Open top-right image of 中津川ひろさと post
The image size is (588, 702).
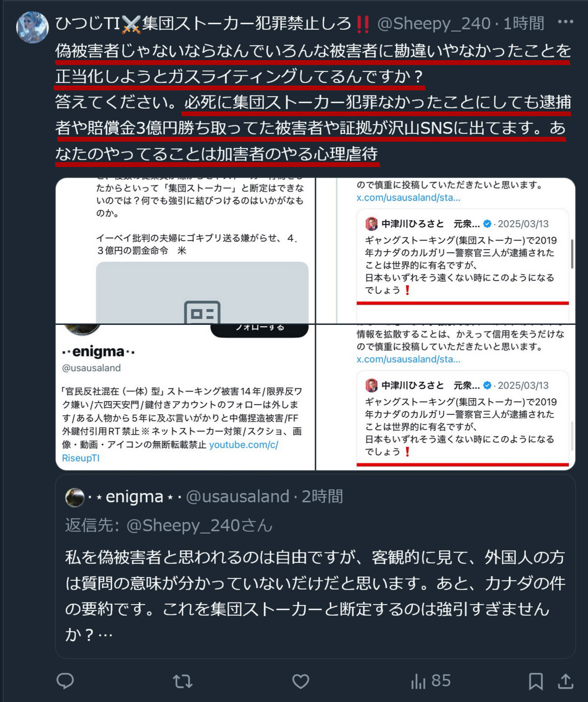[x=446, y=251]
